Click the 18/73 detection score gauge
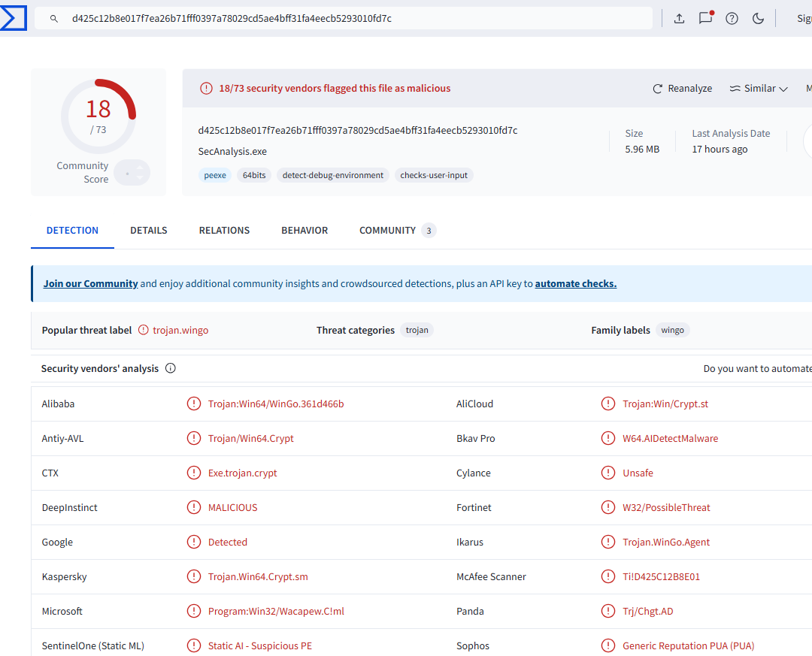 pyautogui.click(x=98, y=116)
